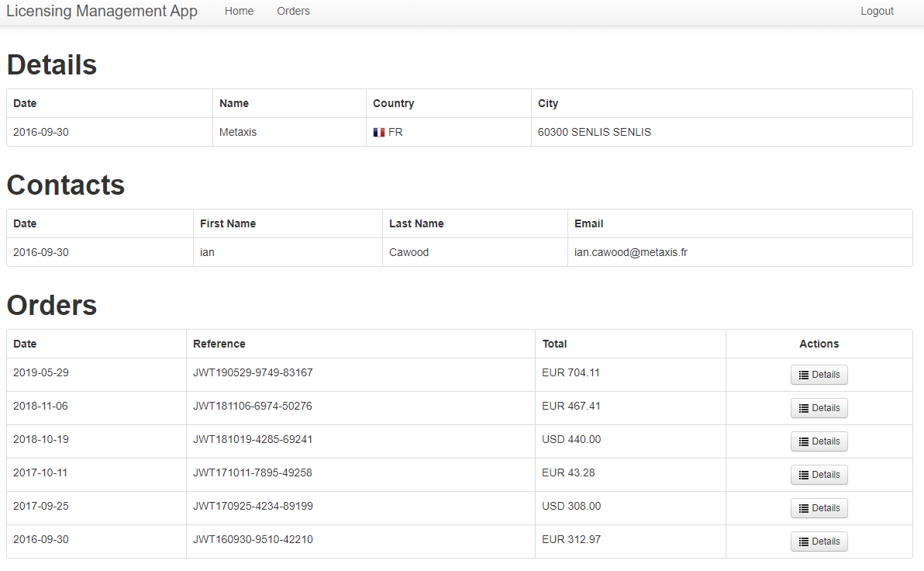The width and height of the screenshot is (924, 571).
Task: Open the Orders navigation item
Action: pos(293,12)
